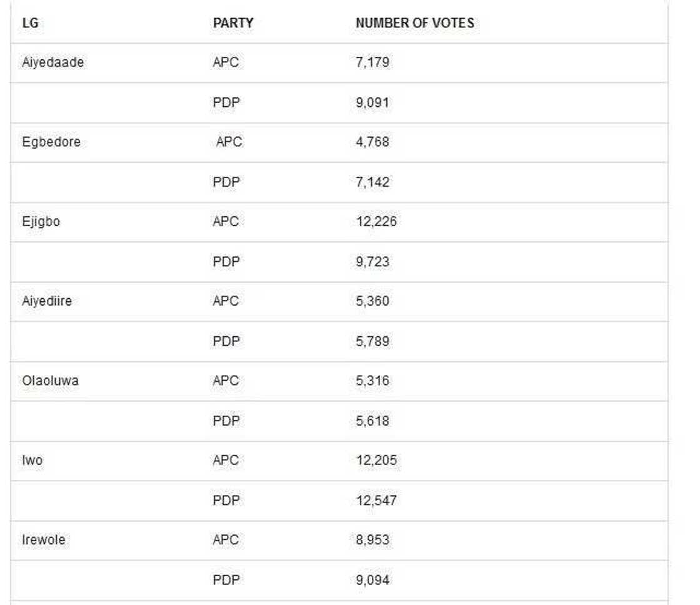Click the NUMBER OF VOTES header

pos(414,23)
